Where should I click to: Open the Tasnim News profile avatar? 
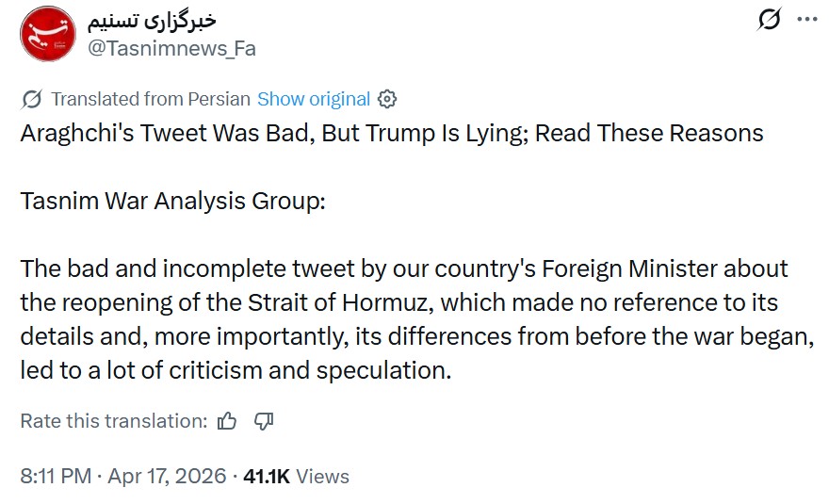pos(47,34)
